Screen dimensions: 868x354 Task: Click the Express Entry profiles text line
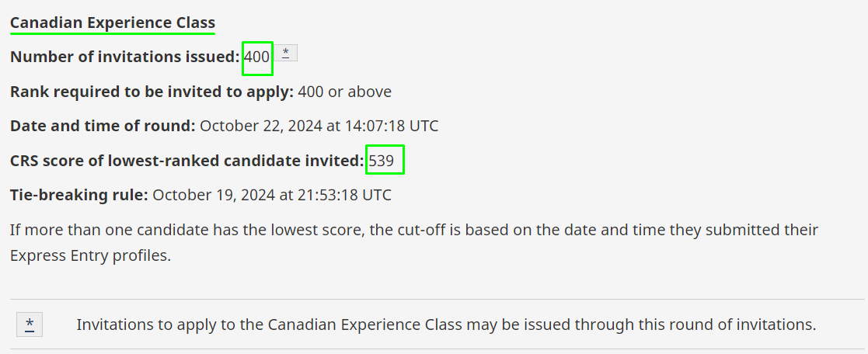click(90, 256)
